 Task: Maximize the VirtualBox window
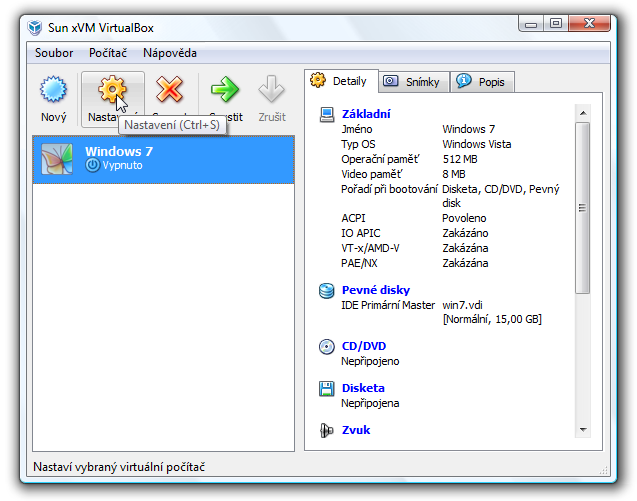tap(555, 24)
